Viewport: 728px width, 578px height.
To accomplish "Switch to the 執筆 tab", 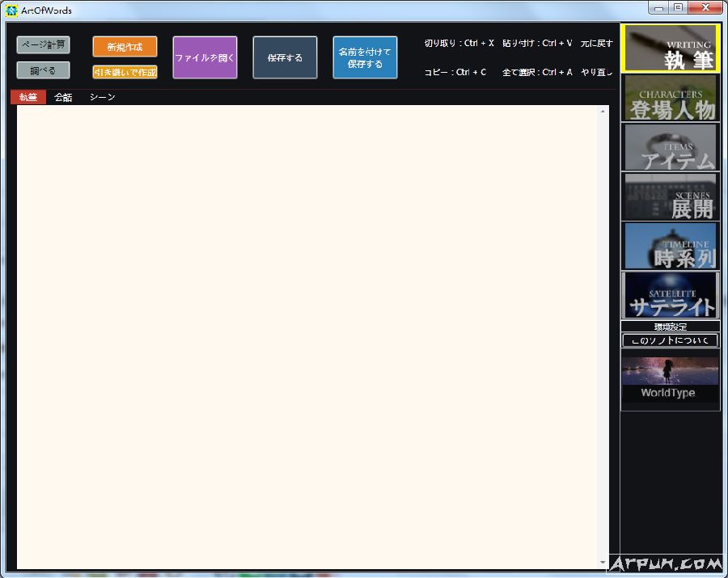I will tap(28, 97).
